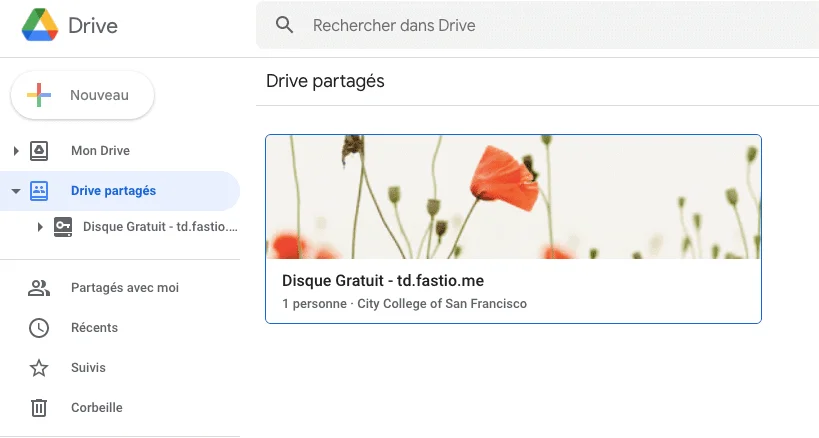Click the Récents clock icon
Viewport: 819px width, 438px height.
(x=39, y=328)
